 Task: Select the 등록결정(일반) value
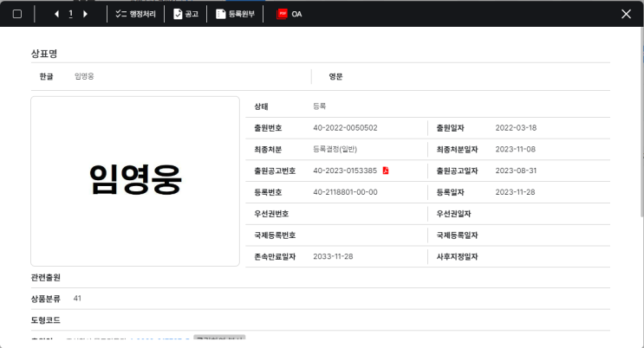point(335,149)
